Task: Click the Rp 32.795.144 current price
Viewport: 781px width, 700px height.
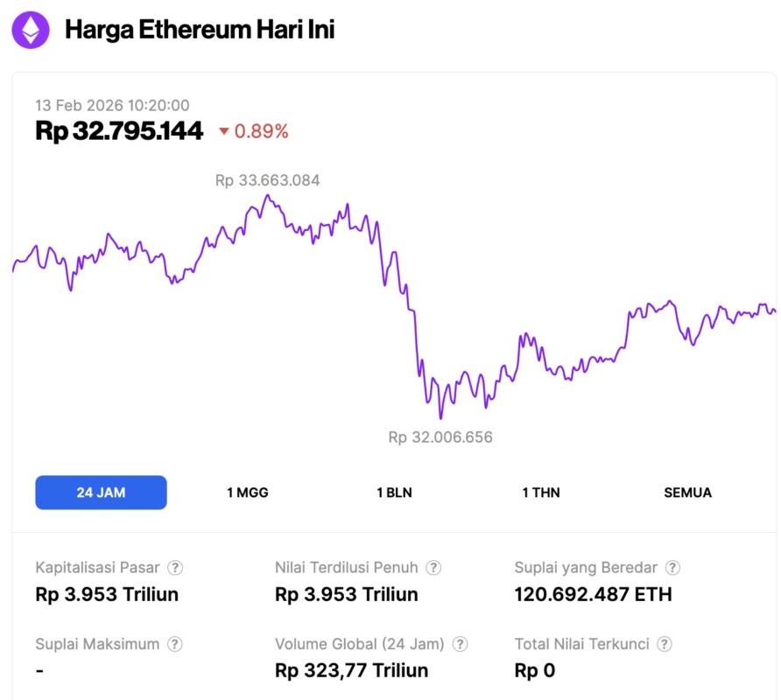Action: (119, 131)
